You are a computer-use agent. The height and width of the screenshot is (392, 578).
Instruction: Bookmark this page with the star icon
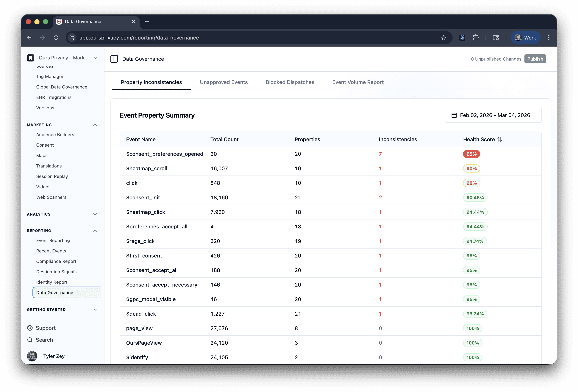[443, 38]
